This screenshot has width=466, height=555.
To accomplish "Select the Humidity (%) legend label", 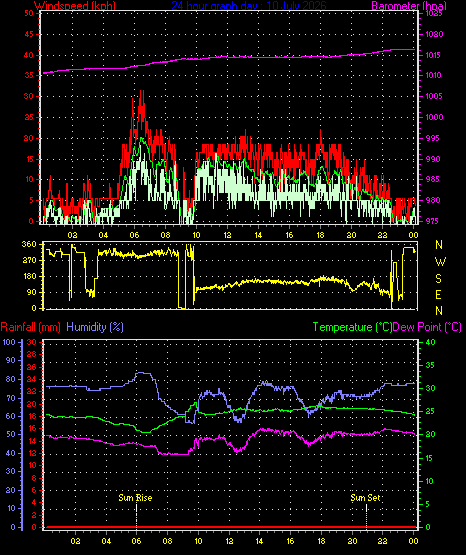I will point(95,327).
